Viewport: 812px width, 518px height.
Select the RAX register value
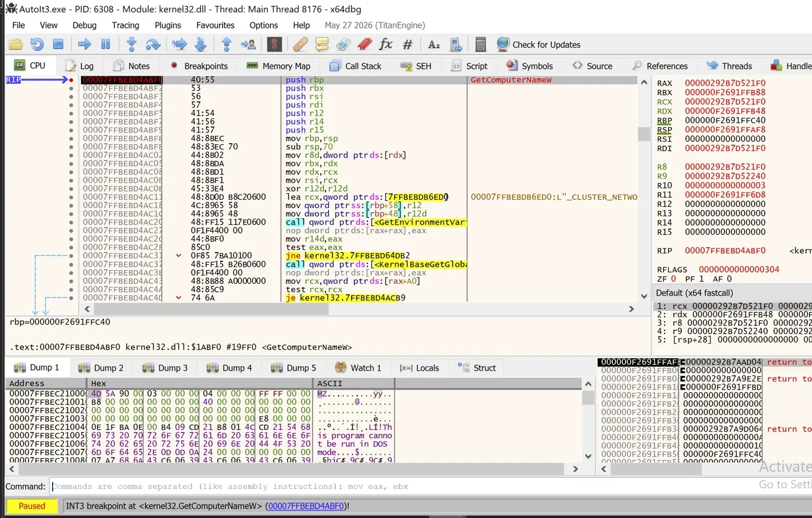tap(725, 83)
